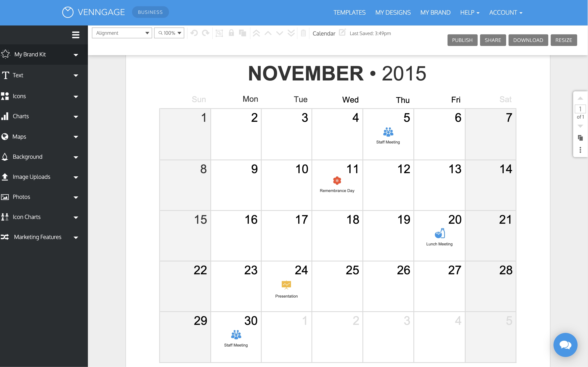Click the duplicate element icon
Viewport: 588px width, 367px height.
pos(243,33)
